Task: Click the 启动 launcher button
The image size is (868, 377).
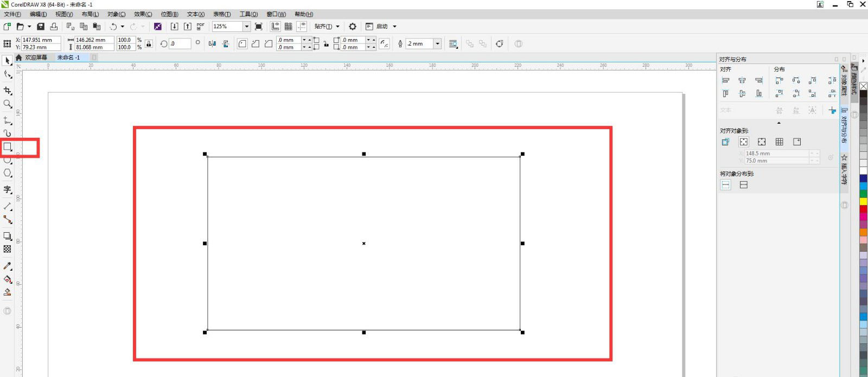Action: point(382,27)
